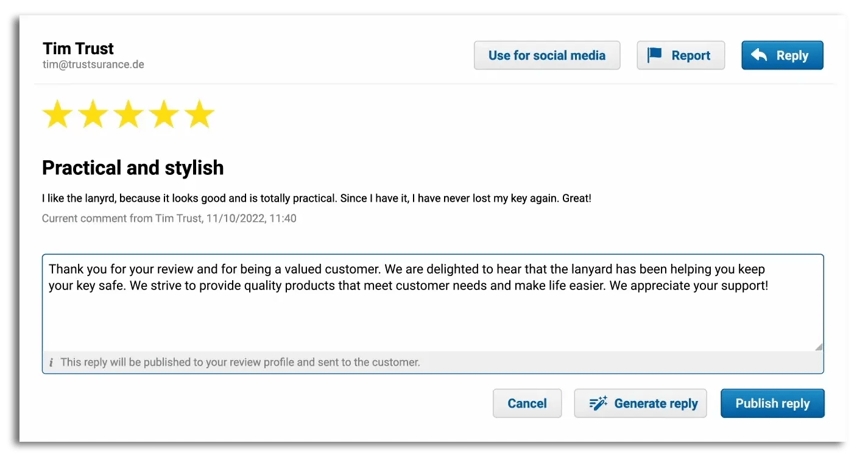
Task: Click the reviewer name Tim Trust
Action: point(78,48)
